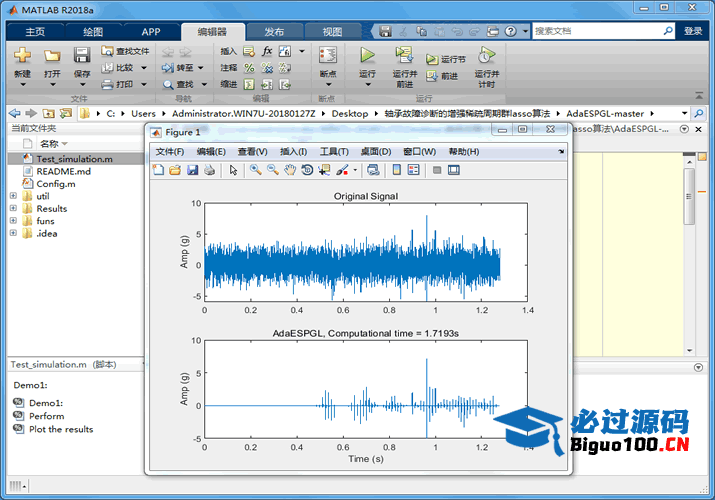Open the Run (运行) dropdown arrow
Viewport: 715px width, 500px height.
pyautogui.click(x=368, y=85)
